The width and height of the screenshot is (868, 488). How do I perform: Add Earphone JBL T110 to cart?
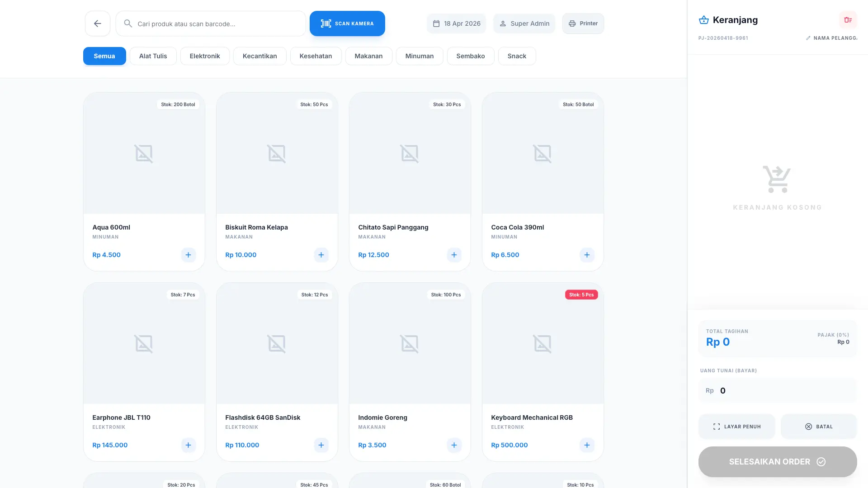pos(188,445)
